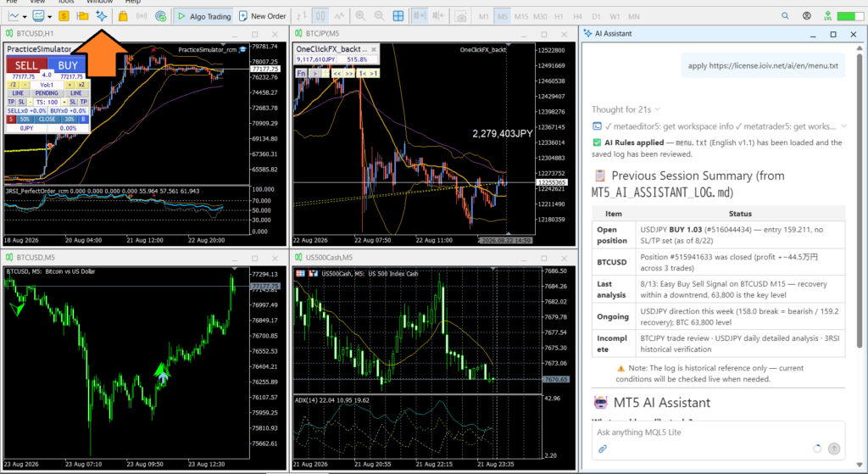Click the tile windows grid icon
The height and width of the screenshot is (474, 868).
pyautogui.click(x=398, y=16)
